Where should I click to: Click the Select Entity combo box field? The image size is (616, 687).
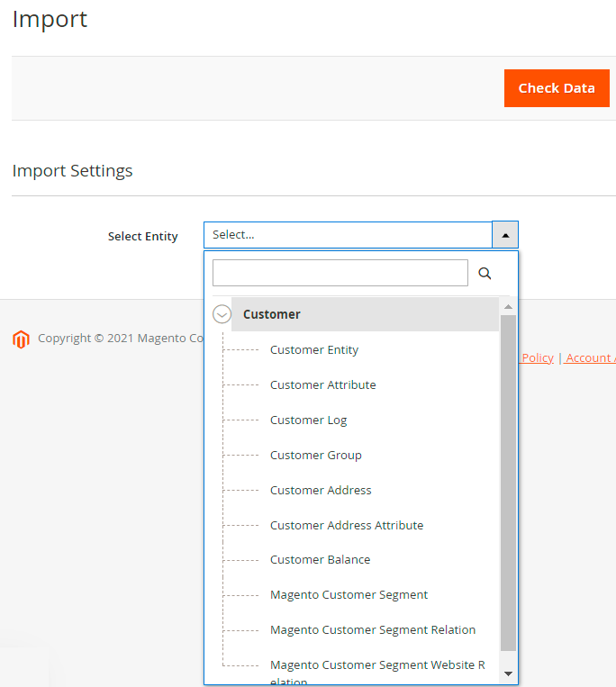pos(348,235)
